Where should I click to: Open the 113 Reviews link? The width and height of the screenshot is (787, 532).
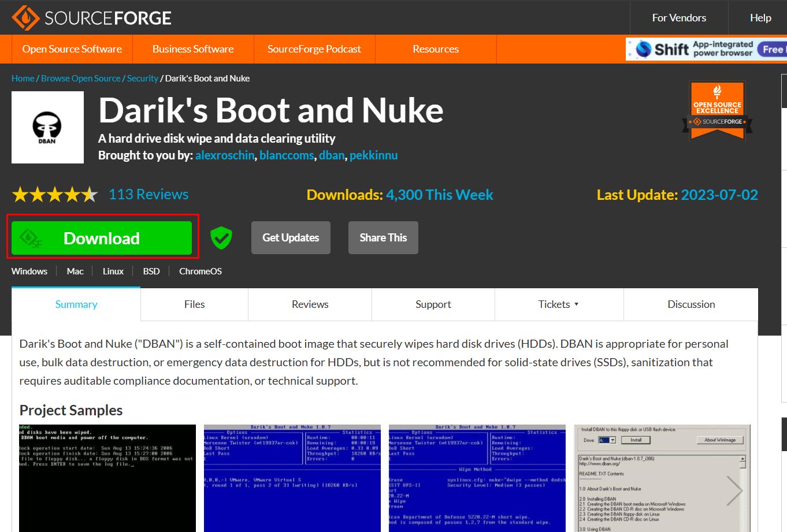point(149,194)
